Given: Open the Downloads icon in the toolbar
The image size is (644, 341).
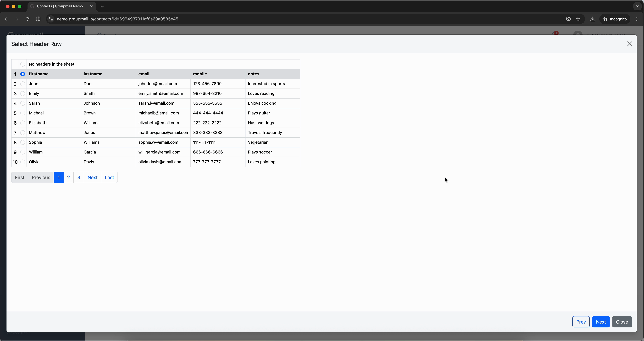Looking at the screenshot, I should (x=593, y=19).
